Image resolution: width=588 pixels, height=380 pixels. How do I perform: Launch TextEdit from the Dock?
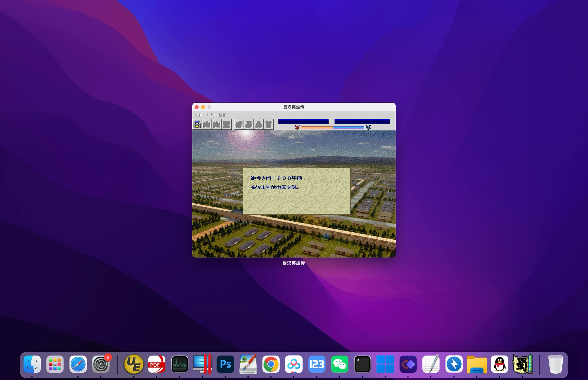tap(431, 364)
